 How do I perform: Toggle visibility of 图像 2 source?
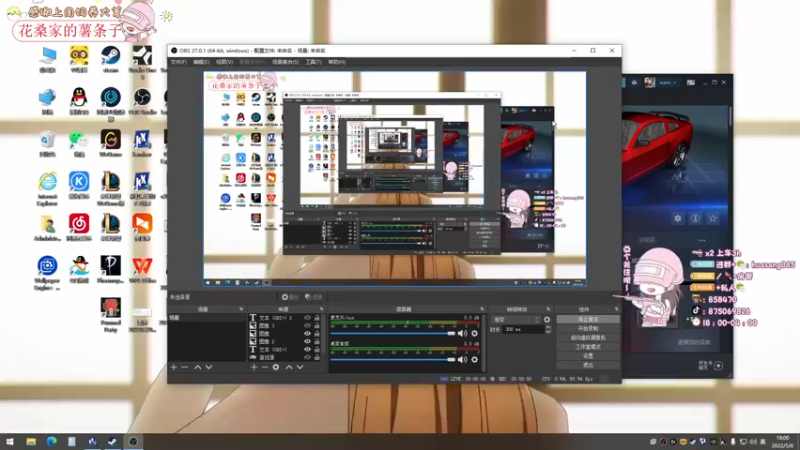coord(307,341)
